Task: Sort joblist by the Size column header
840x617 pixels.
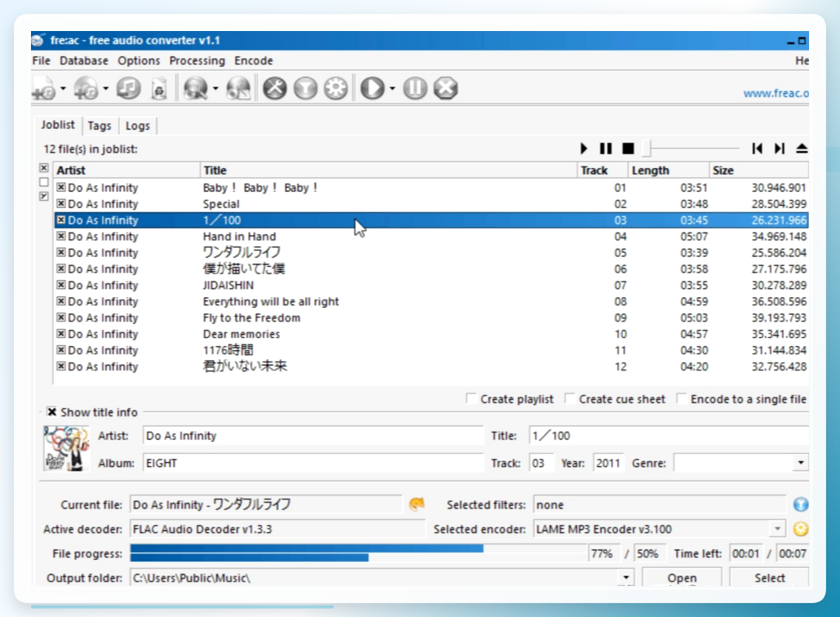Action: (x=758, y=170)
